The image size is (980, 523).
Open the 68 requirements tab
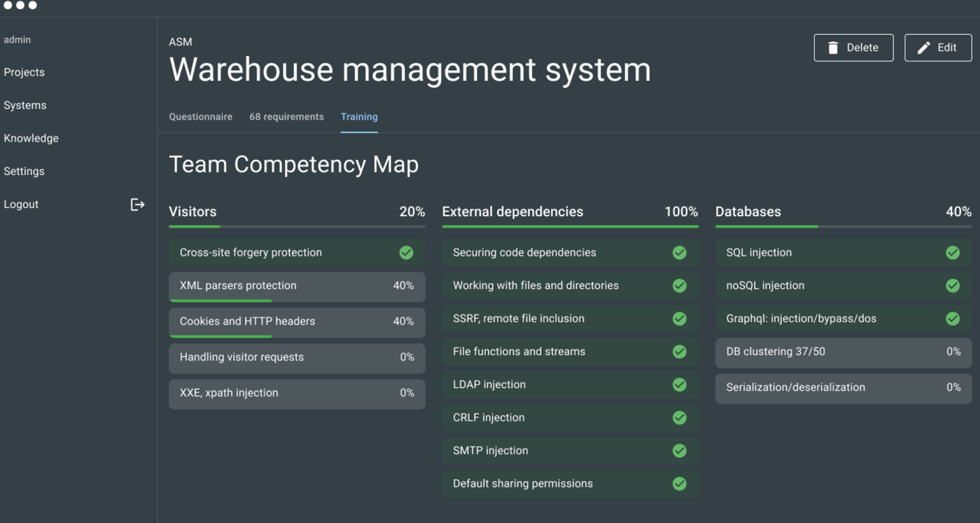pos(286,117)
